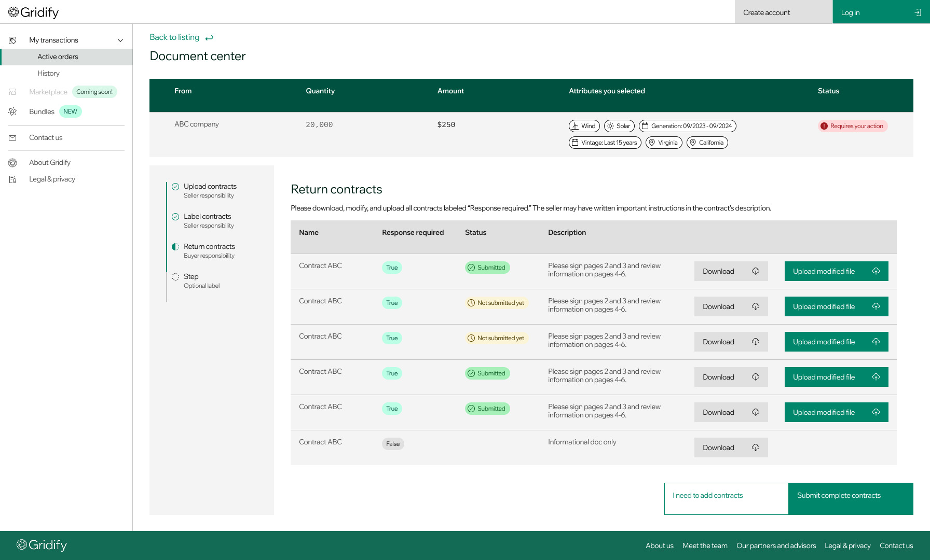The width and height of the screenshot is (930, 560).
Task: Click the sun icon in Solar tag
Action: pyautogui.click(x=610, y=126)
